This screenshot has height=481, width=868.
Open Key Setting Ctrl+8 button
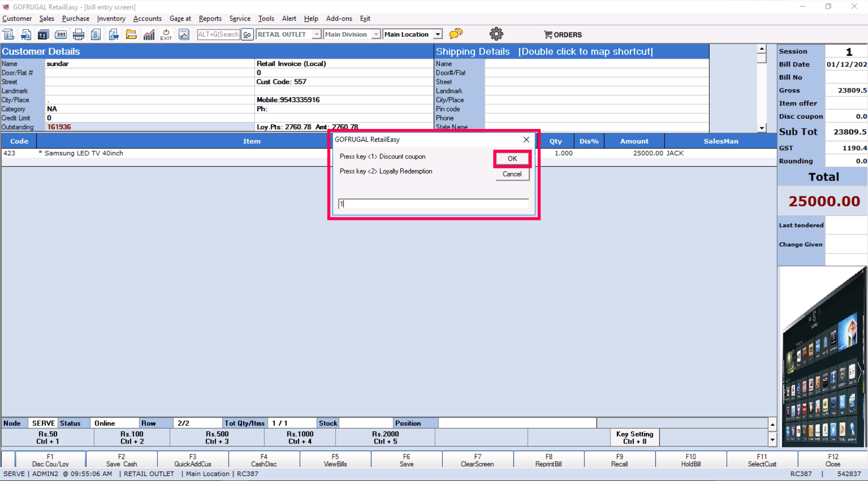point(635,438)
